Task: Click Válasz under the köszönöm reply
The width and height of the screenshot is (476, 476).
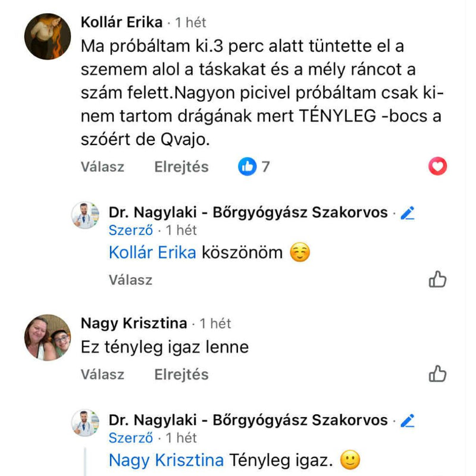Action: pyautogui.click(x=130, y=280)
